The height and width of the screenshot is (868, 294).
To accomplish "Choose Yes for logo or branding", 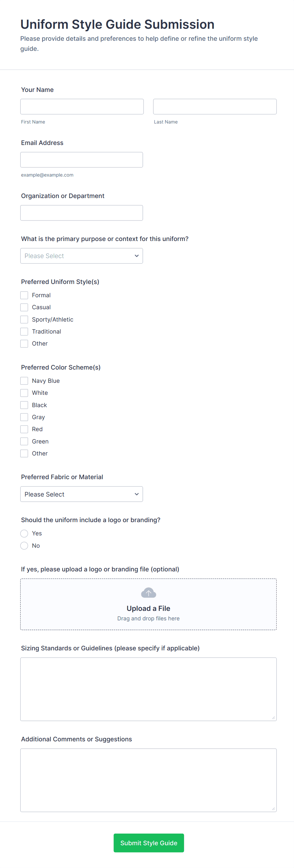I will 24,533.
